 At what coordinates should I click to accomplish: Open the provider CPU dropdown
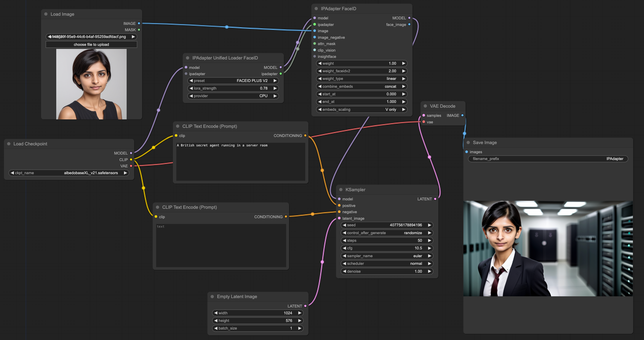coord(233,96)
